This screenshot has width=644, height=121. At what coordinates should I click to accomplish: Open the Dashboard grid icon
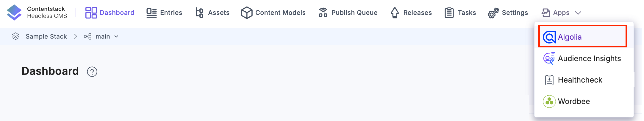click(x=91, y=13)
